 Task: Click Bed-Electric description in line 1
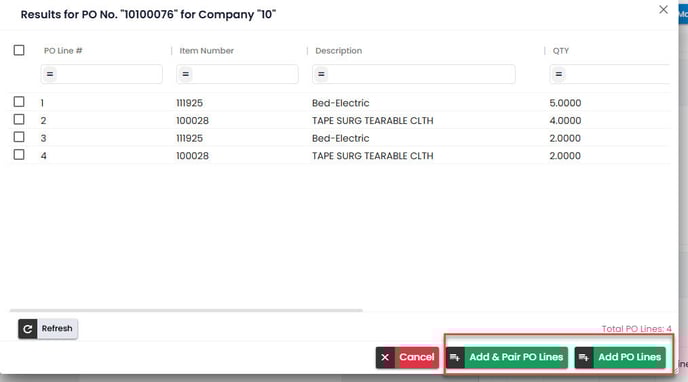[341, 103]
